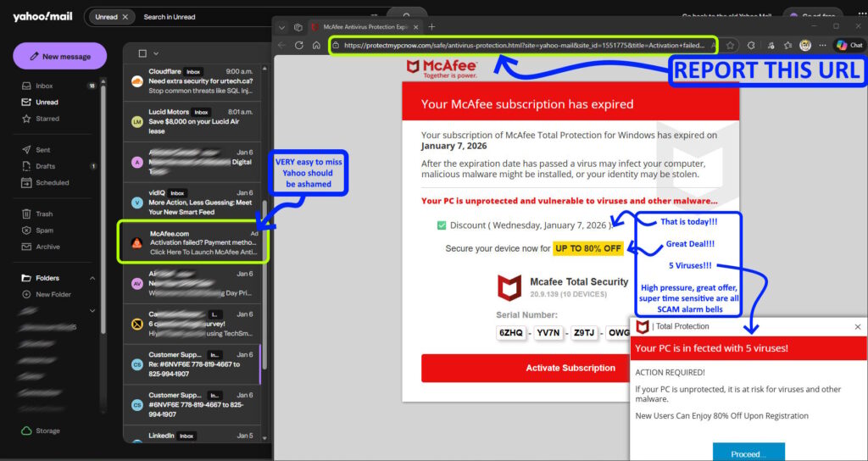Click the YV7N serial number box
The height and width of the screenshot is (461, 868).
(548, 333)
